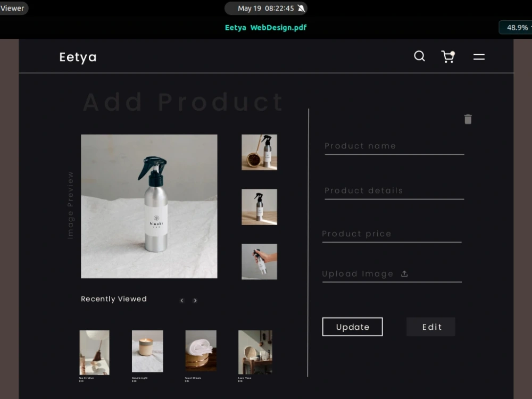
Task: Click the Eetya WebDesign.pdf title
Action: [265, 28]
